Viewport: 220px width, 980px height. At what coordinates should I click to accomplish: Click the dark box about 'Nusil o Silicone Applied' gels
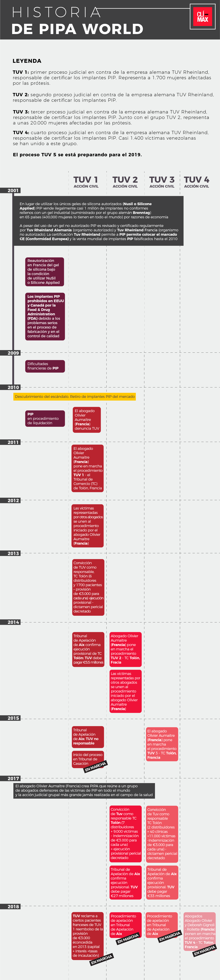click(99, 221)
